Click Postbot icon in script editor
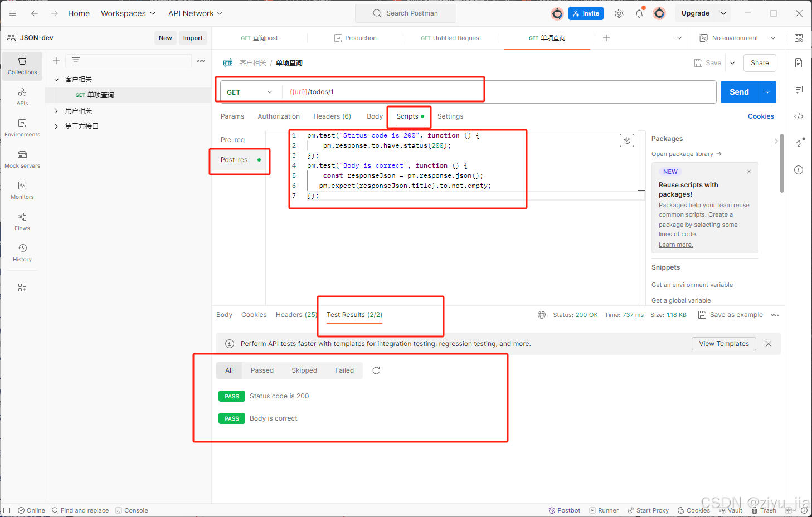 click(627, 140)
